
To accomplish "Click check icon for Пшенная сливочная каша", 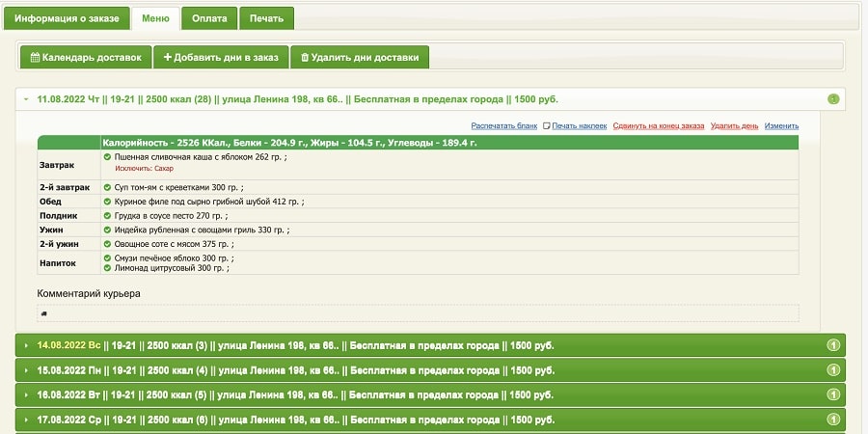I will pyautogui.click(x=107, y=156).
